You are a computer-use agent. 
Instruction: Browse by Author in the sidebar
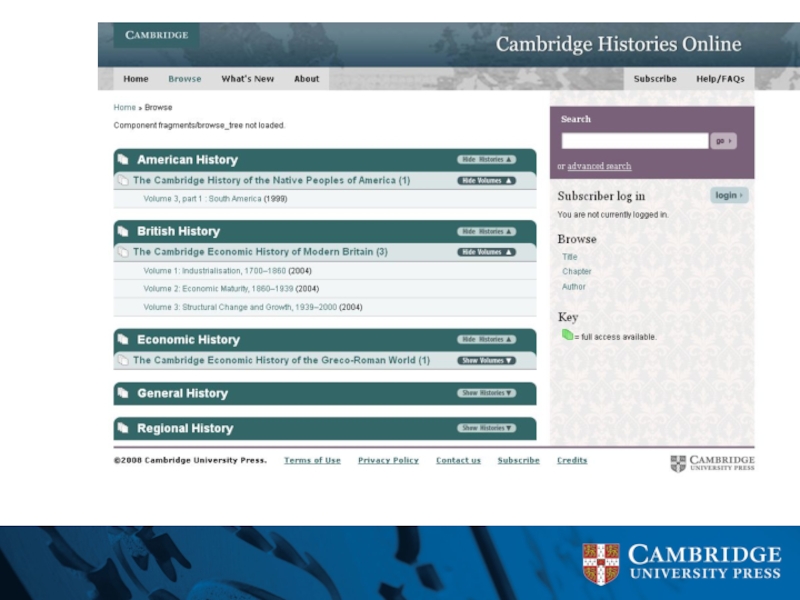(x=574, y=287)
